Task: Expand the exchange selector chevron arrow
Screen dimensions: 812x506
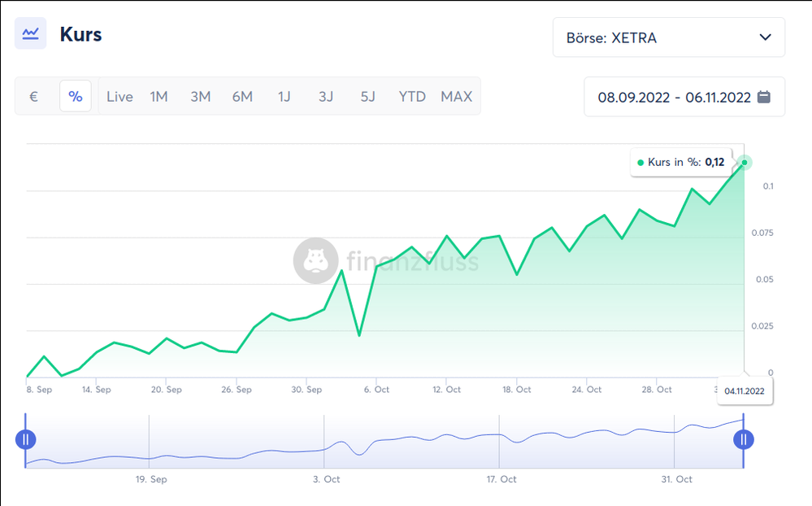Action: (x=764, y=37)
